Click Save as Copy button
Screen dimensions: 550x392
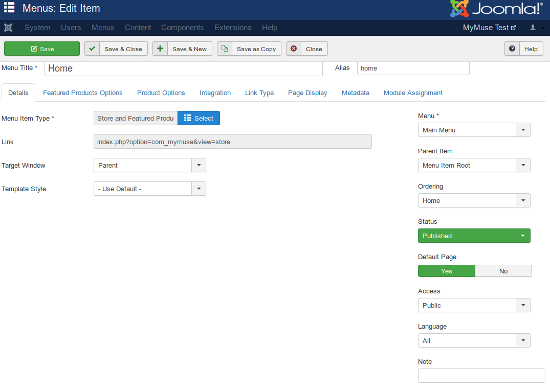249,49
